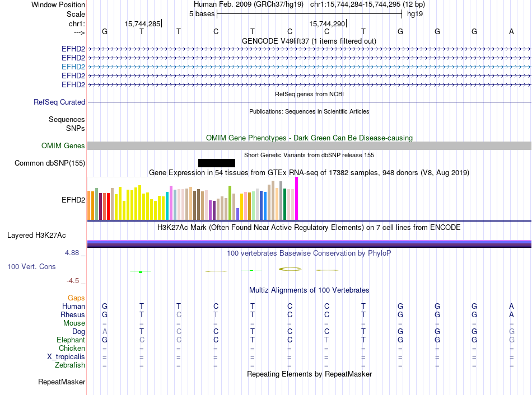This screenshot has width=532, height=395.
Task: Select the dark green bar in the GTEx chart
Action: pyautogui.click(x=284, y=204)
